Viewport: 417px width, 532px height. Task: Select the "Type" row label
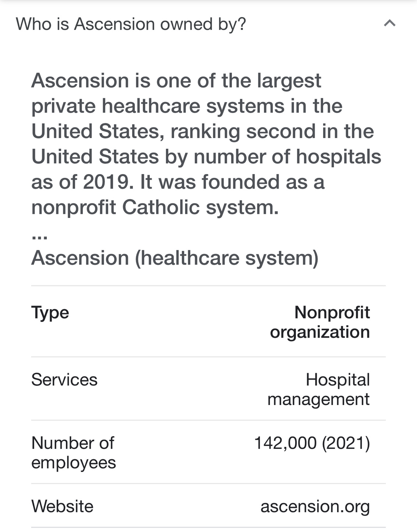tap(50, 313)
